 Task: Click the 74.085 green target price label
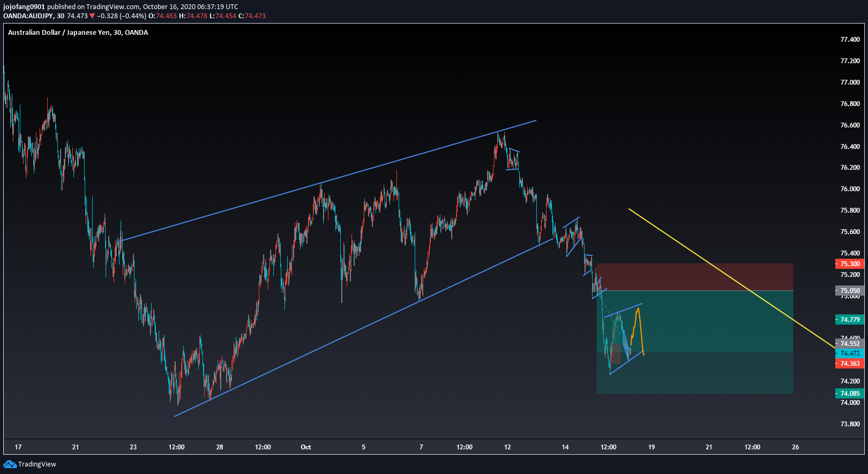(850, 394)
